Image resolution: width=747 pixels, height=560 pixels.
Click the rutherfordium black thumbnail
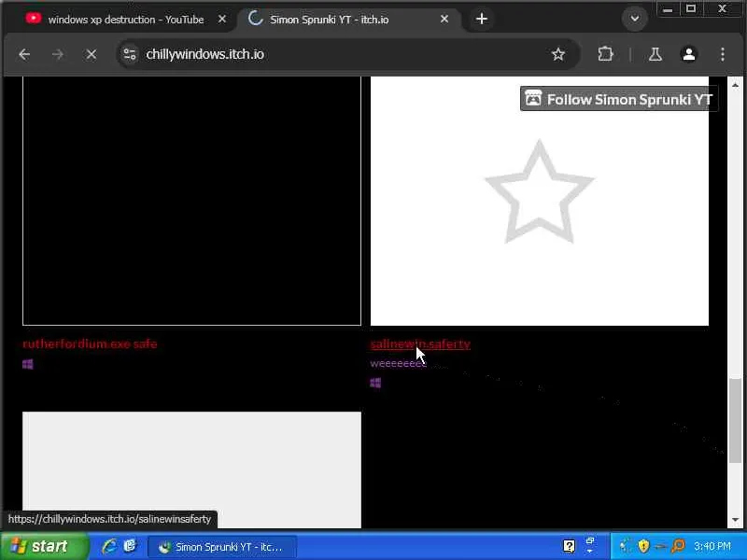point(191,201)
